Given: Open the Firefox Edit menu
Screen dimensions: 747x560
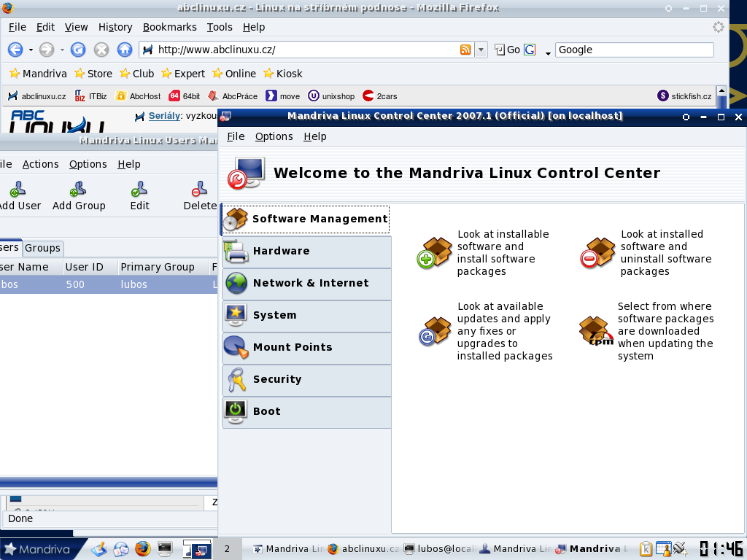Looking at the screenshot, I should click(x=45, y=27).
